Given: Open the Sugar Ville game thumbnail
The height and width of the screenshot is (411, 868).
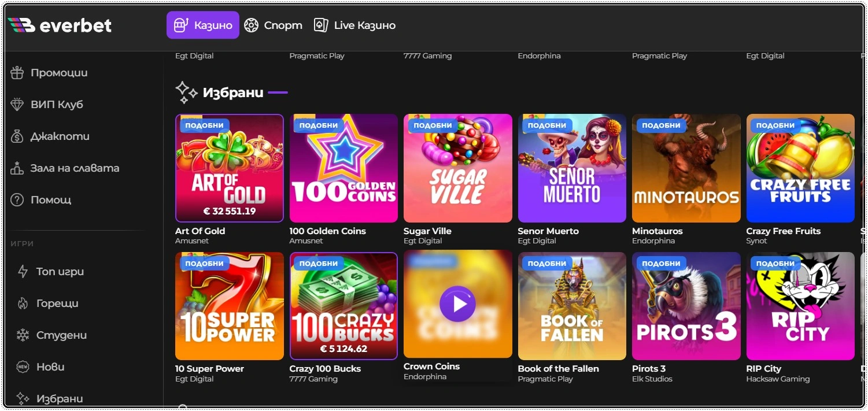Looking at the screenshot, I should pyautogui.click(x=458, y=168).
